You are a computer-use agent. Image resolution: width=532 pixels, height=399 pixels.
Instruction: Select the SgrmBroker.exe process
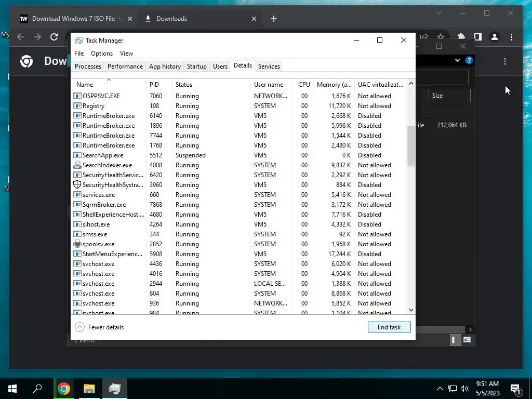tap(239, 205)
